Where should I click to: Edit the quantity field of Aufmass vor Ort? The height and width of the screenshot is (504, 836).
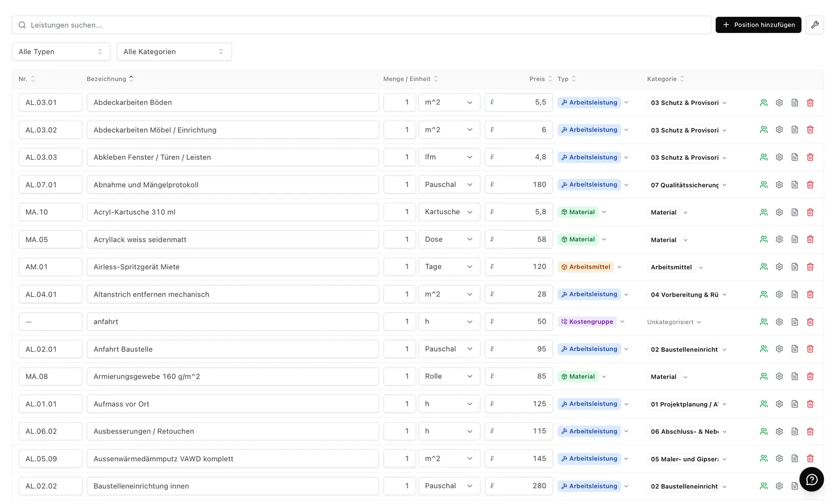tap(400, 404)
